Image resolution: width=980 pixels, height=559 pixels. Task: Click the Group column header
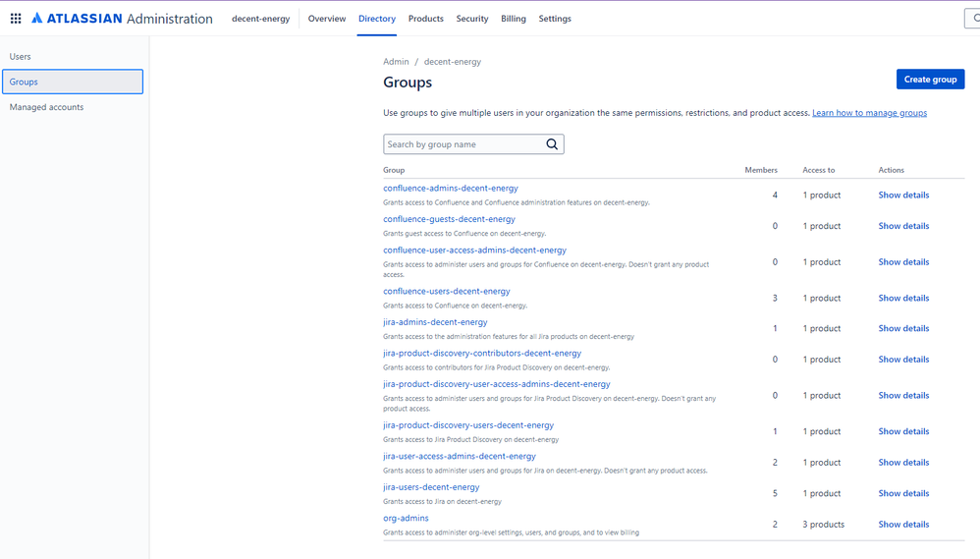tap(394, 170)
